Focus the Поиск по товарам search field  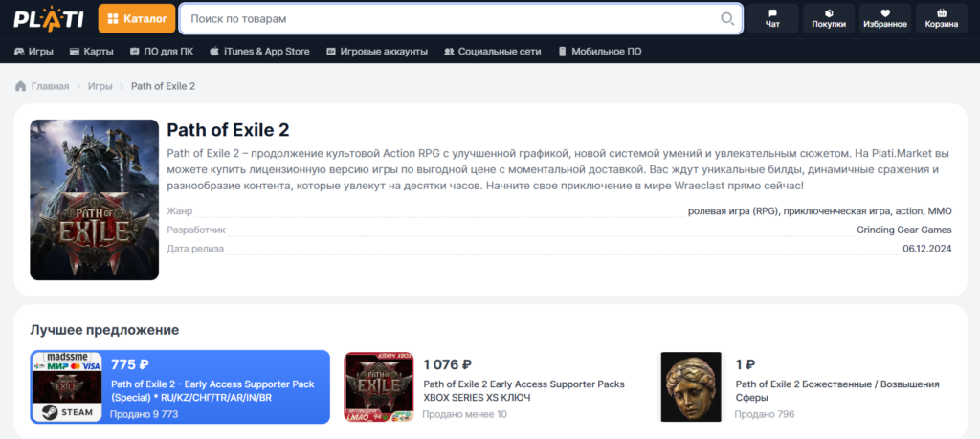pyautogui.click(x=461, y=19)
